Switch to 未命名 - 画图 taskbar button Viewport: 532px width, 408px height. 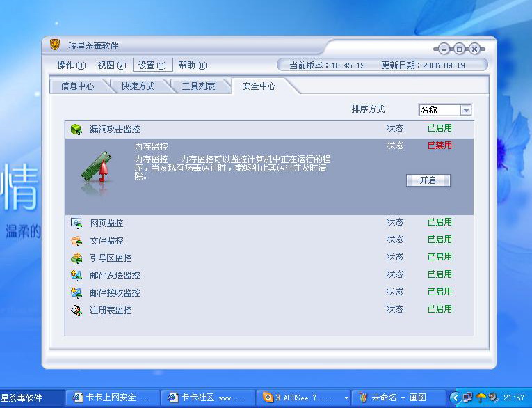pyautogui.click(x=398, y=398)
